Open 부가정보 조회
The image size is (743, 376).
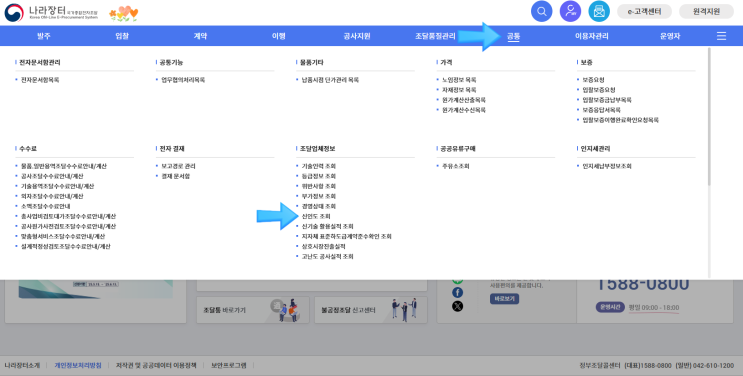[x=318, y=196]
